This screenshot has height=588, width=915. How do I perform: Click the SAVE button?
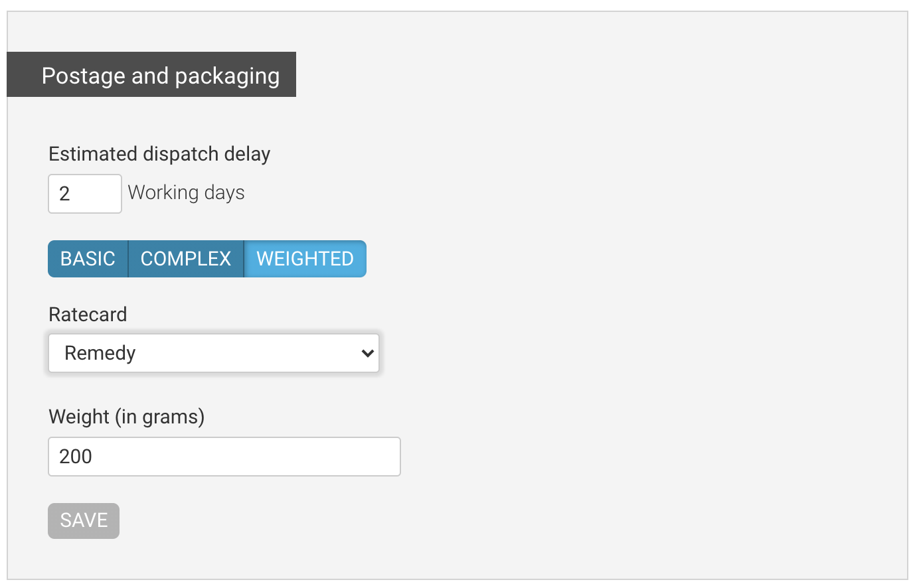coord(83,520)
